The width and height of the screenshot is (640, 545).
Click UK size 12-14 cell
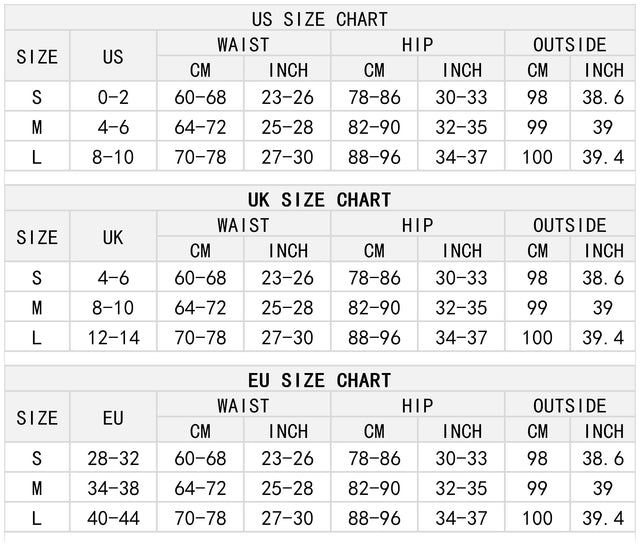click(113, 337)
